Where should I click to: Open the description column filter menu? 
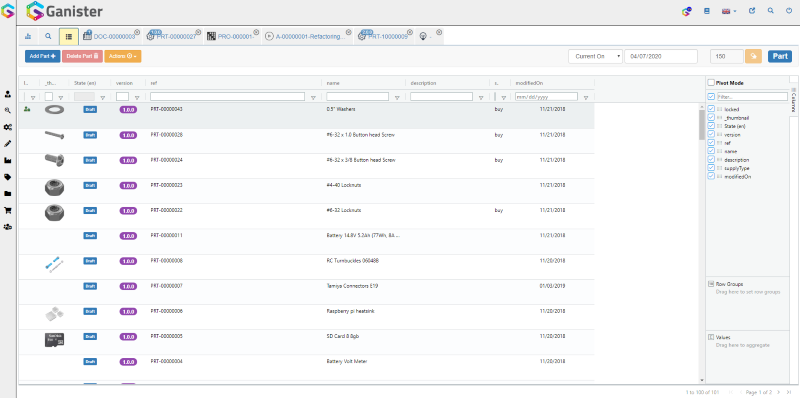(x=481, y=97)
